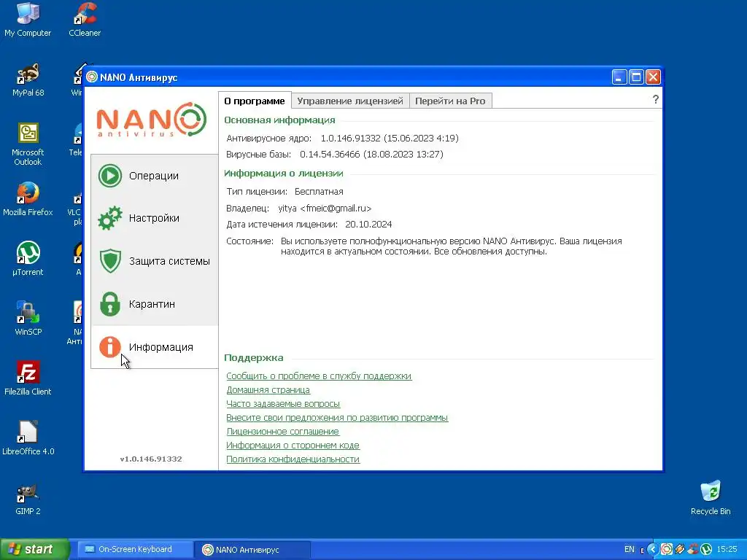Click the NANO antivirus logo
Screen dimensions: 747x560
(x=152, y=120)
